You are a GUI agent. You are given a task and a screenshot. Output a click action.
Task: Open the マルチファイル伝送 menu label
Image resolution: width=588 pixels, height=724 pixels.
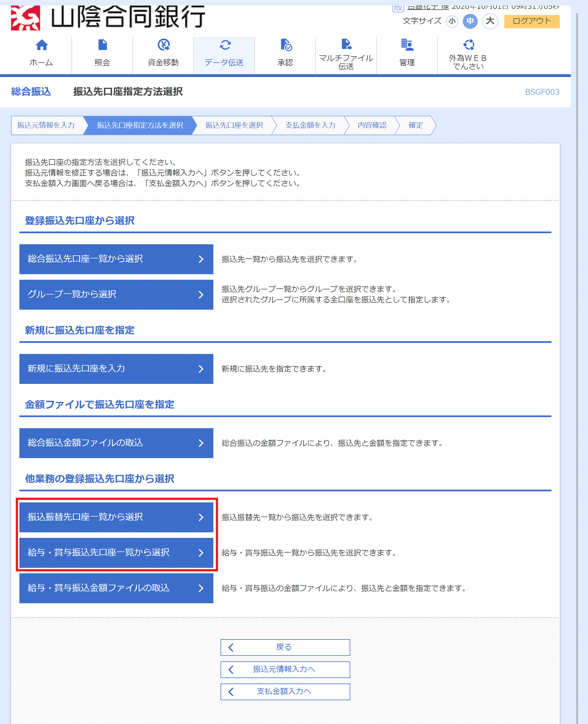tap(346, 62)
